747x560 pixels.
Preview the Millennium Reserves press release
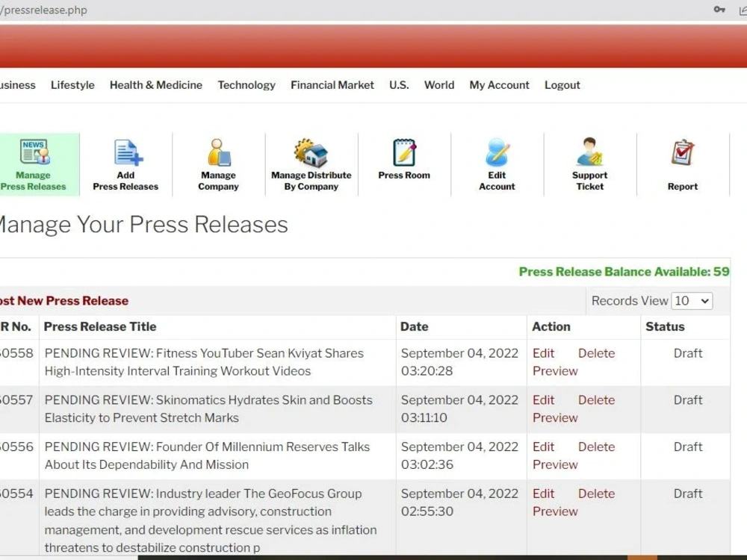555,464
